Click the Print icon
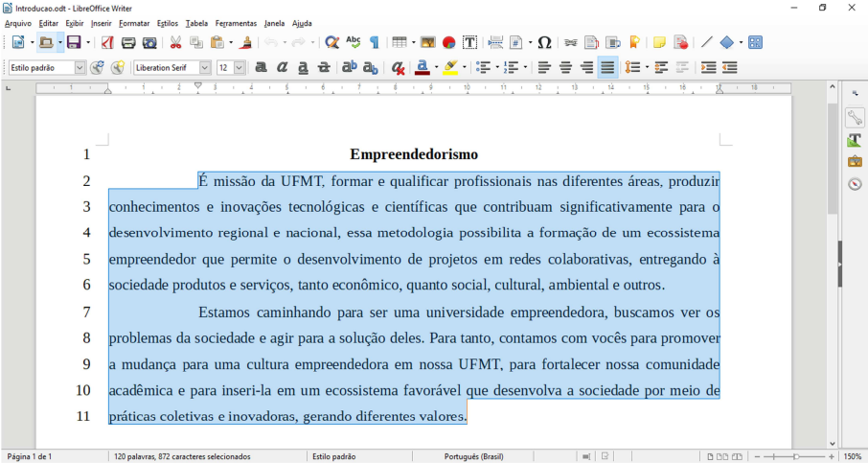 pyautogui.click(x=128, y=42)
